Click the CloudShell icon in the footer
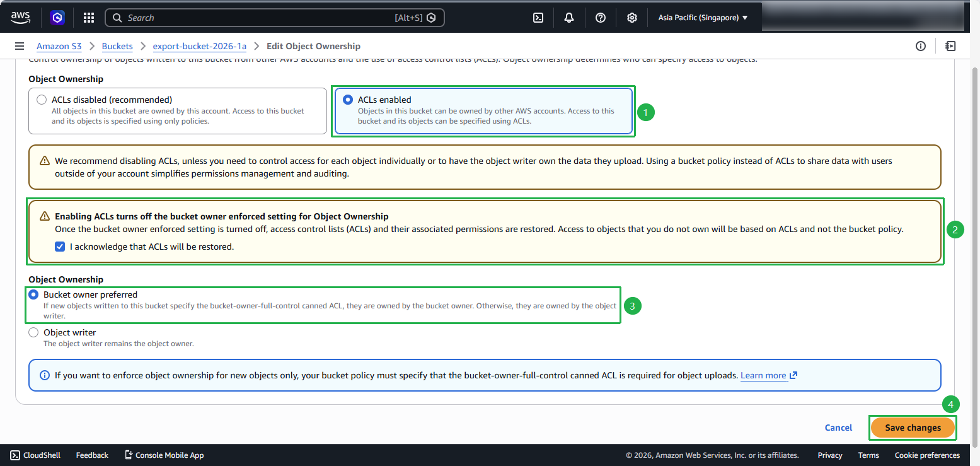 (14, 455)
